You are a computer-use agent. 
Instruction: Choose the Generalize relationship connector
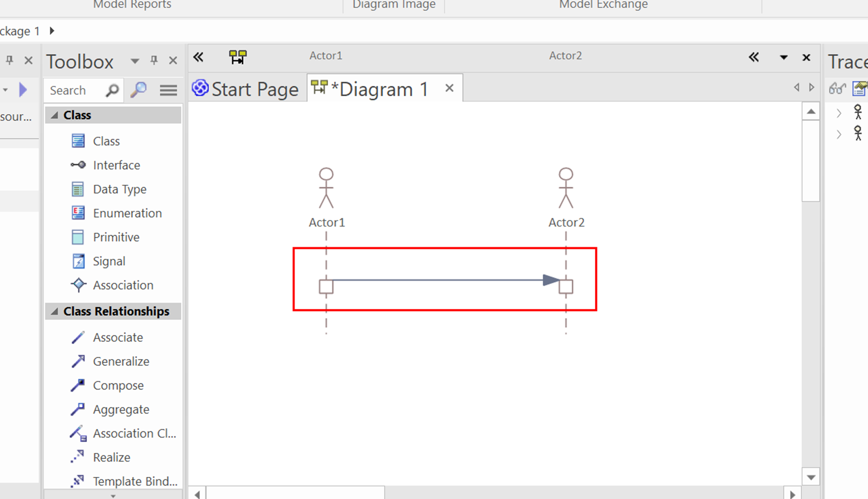(121, 362)
